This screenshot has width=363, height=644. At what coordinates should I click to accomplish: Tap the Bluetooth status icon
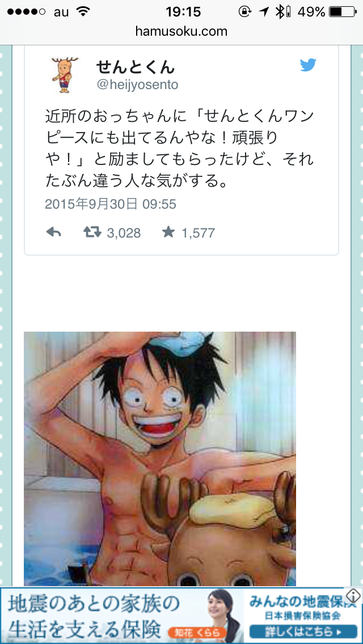pos(280,12)
